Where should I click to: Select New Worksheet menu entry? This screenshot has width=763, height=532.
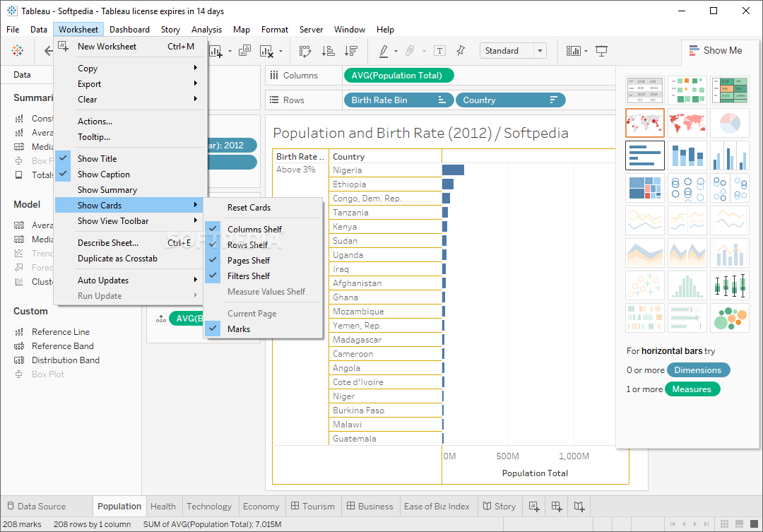129,46
